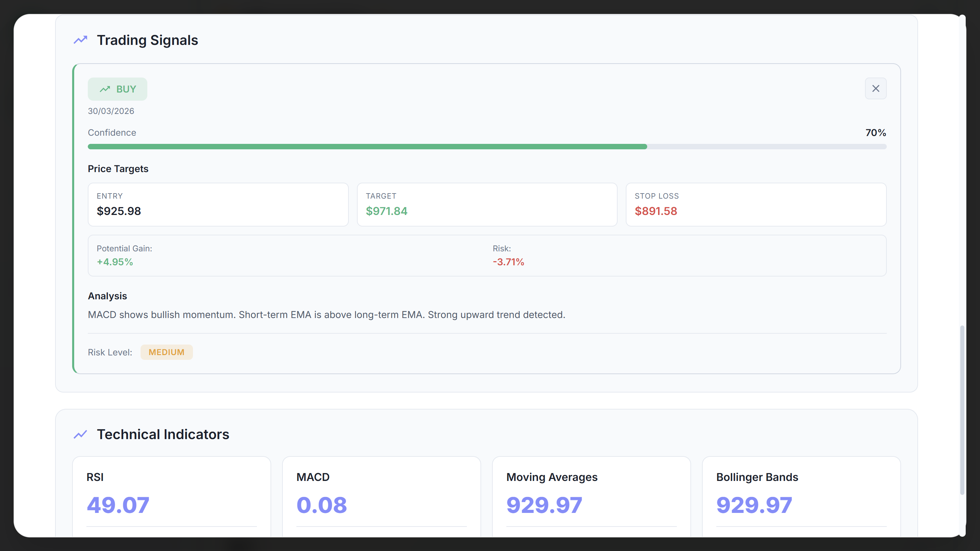Click the 70% confidence value
Screen dimensions: 980x551
click(x=876, y=133)
